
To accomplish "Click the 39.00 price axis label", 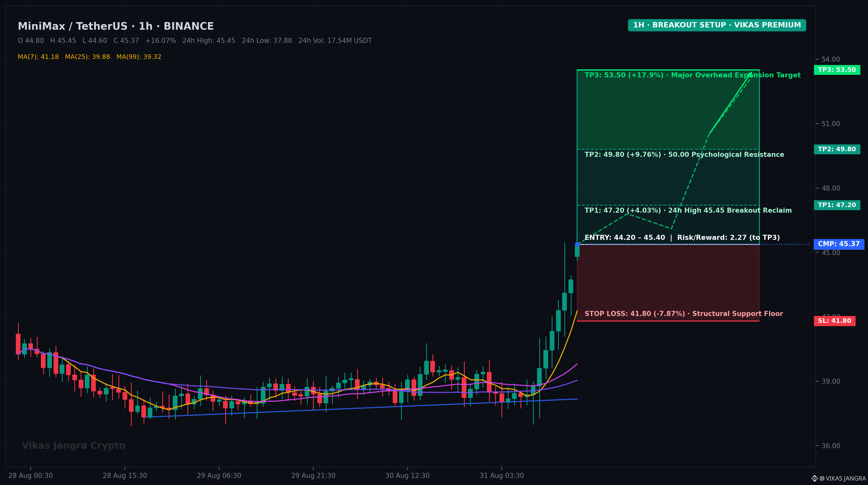I will [831, 381].
